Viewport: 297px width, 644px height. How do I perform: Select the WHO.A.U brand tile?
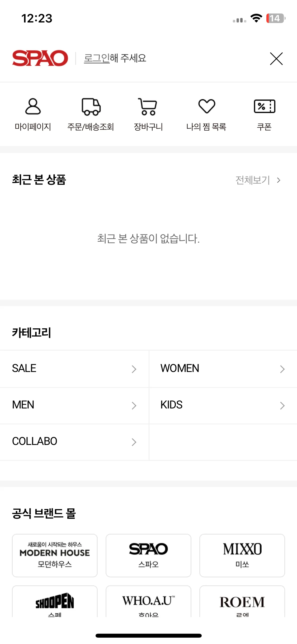pos(148,602)
